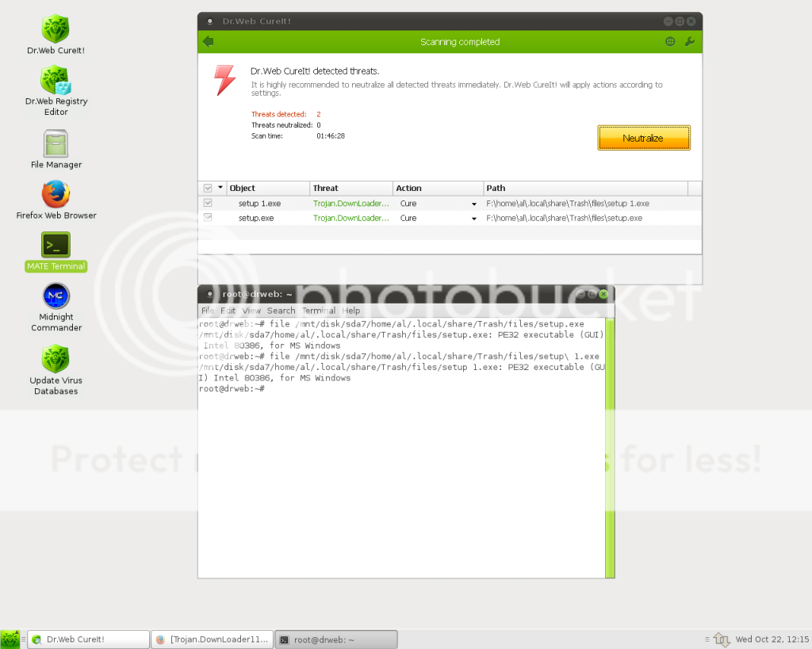Open Midnight Commander desktop icon

[x=56, y=307]
